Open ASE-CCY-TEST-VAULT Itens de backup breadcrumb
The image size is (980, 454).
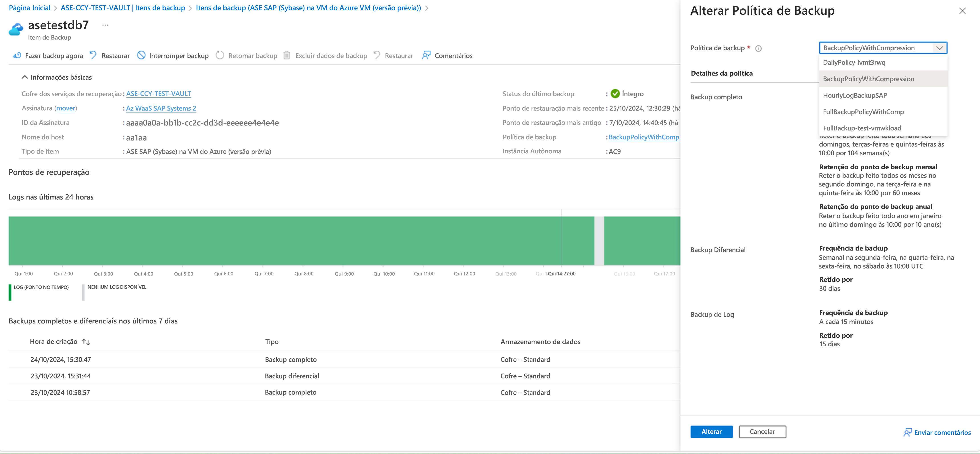point(122,8)
